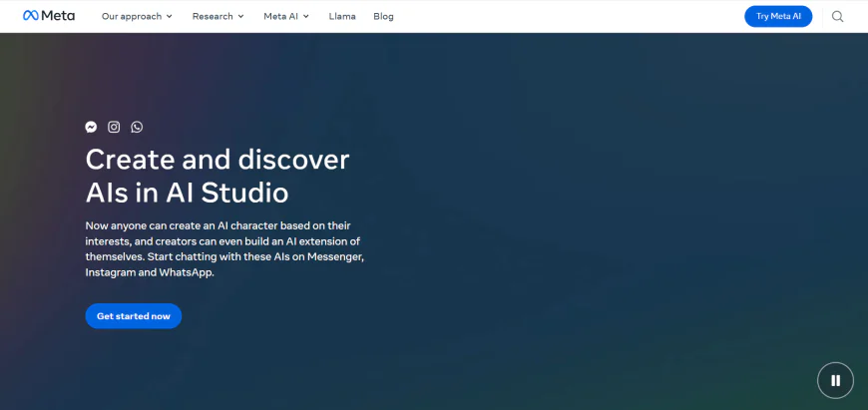The height and width of the screenshot is (410, 868).
Task: Click the Try Meta AI button
Action: tap(778, 17)
